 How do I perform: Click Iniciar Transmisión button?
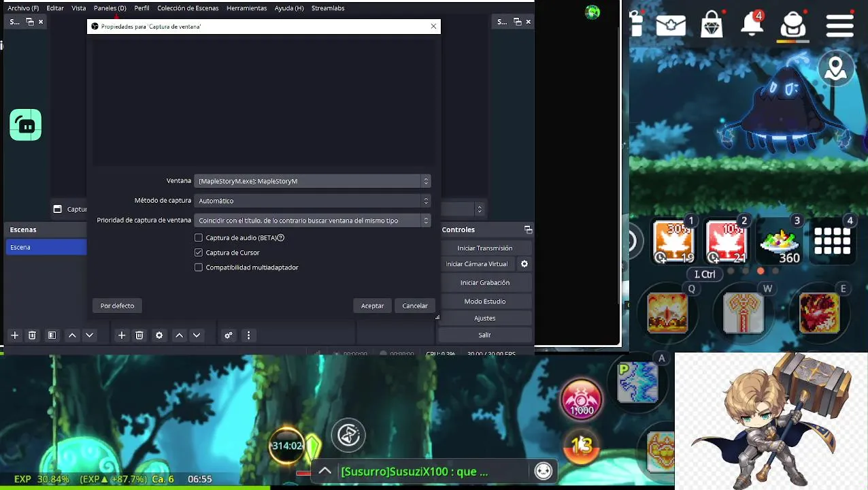point(485,248)
